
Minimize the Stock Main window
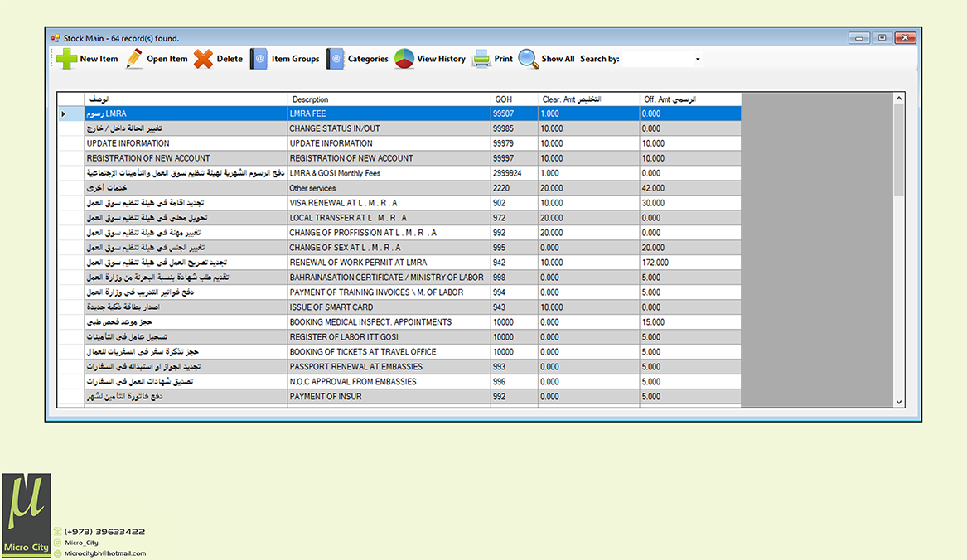[x=859, y=38]
